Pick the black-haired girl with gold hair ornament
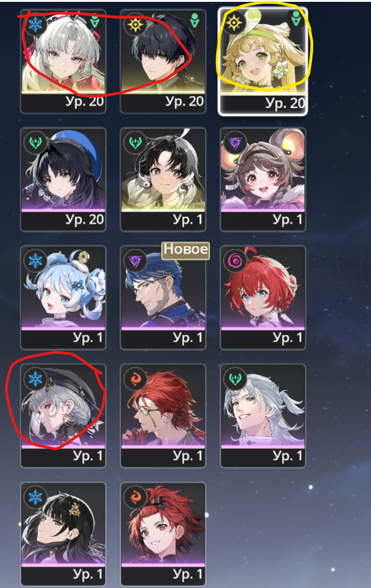Screen dimensions: 371x588 tap(63, 534)
